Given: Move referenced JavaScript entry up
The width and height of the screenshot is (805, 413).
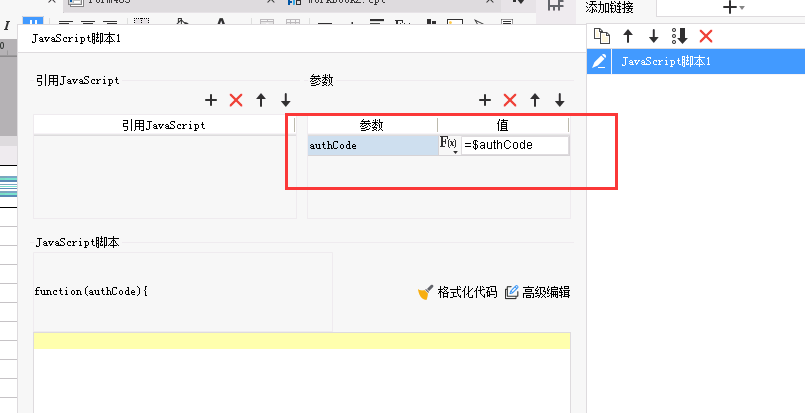Looking at the screenshot, I should pos(261,100).
